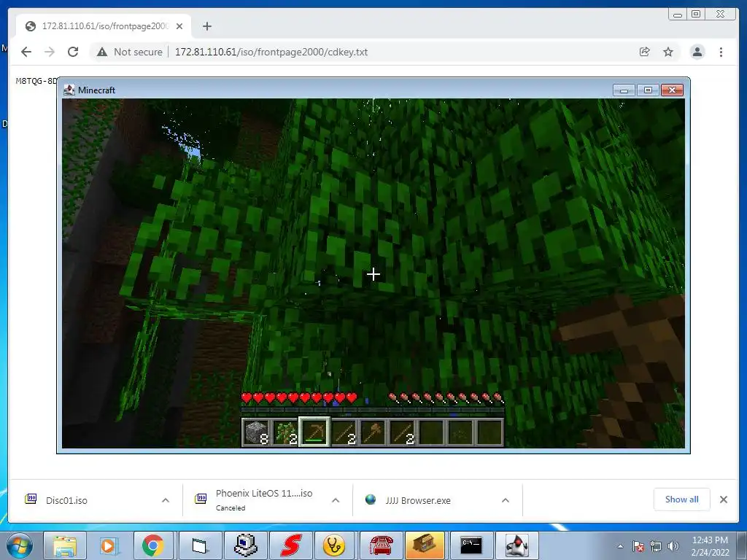Switch to the Java Minecraft taskbar icon

click(x=517, y=545)
